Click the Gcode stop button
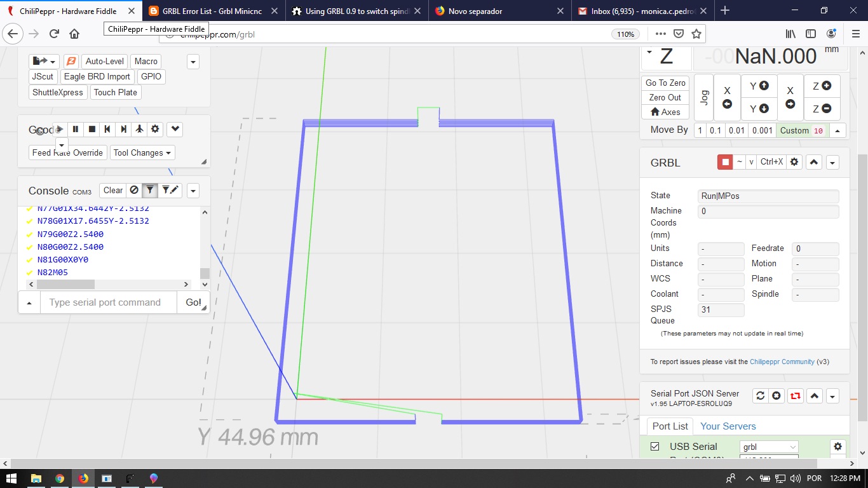Viewport: 868px width, 488px height. point(92,129)
